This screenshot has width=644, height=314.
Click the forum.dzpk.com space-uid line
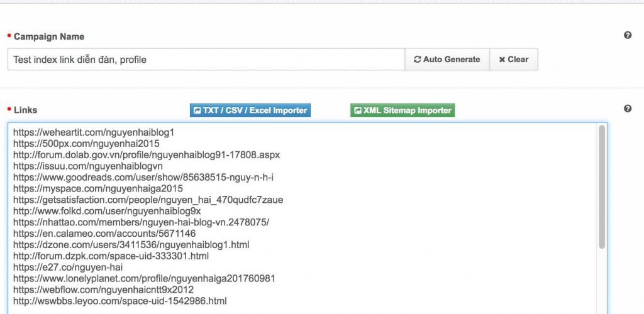pos(111,256)
